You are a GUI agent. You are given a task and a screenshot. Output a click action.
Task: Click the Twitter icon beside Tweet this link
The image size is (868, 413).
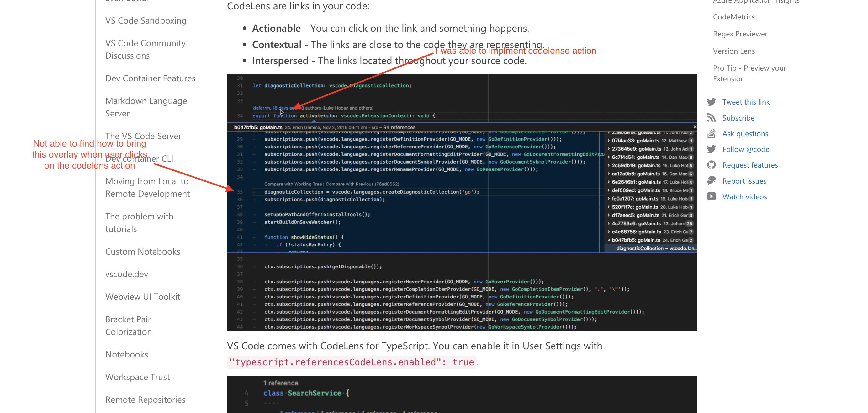(711, 102)
